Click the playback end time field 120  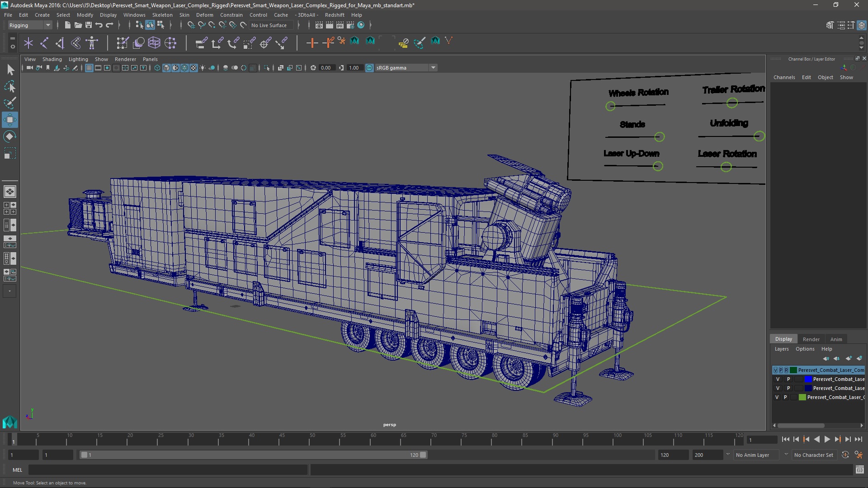tap(673, 455)
